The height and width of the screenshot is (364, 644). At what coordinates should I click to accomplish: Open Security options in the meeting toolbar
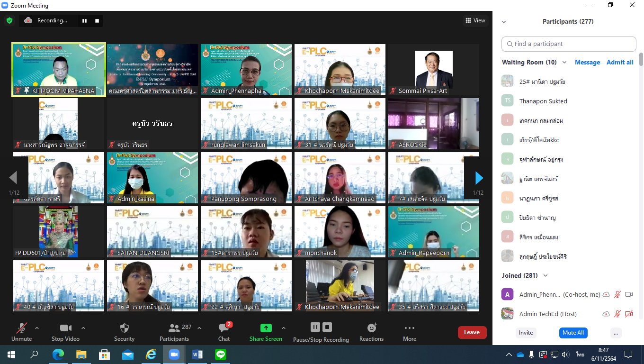[124, 332]
